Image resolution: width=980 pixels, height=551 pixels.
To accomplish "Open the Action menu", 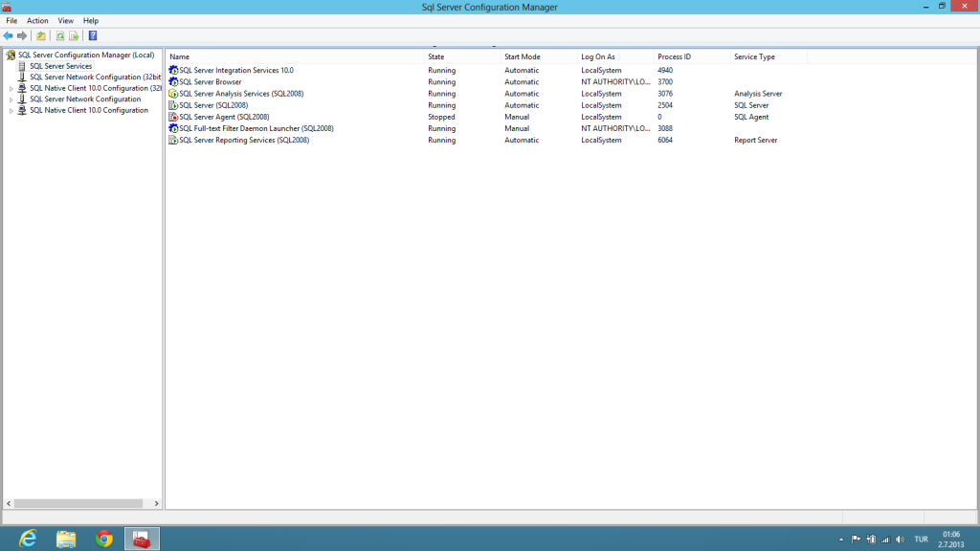I will (x=37, y=21).
